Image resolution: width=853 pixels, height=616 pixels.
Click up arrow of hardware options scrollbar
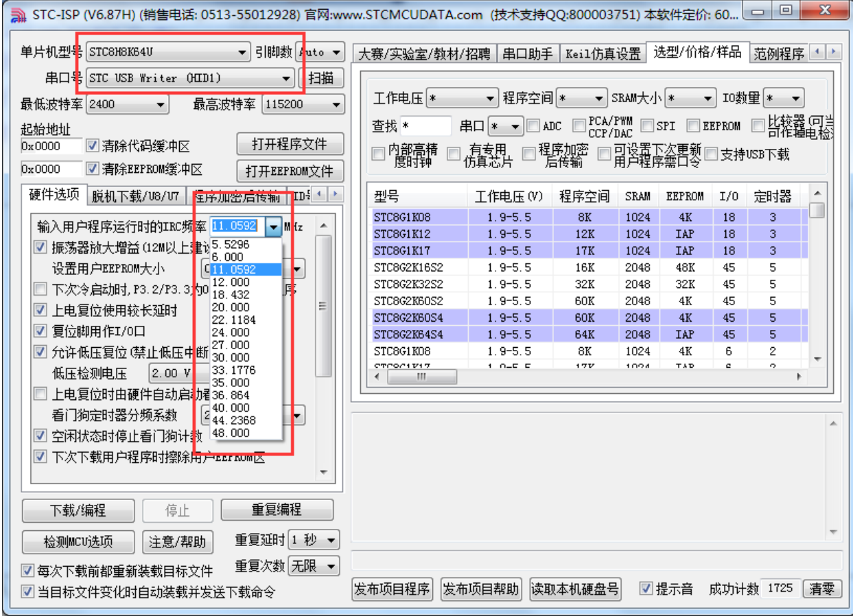pyautogui.click(x=323, y=226)
